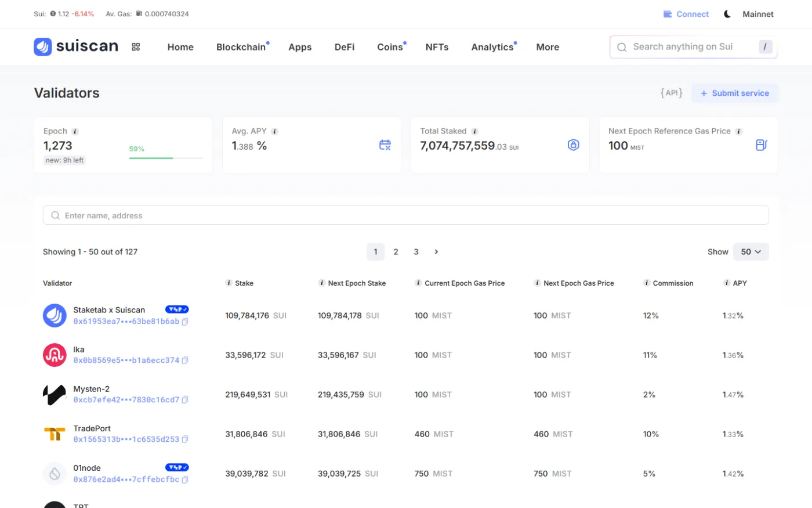Screen dimensions: 812x508
Task: Click the lock icon in Total Staked card
Action: tap(573, 145)
